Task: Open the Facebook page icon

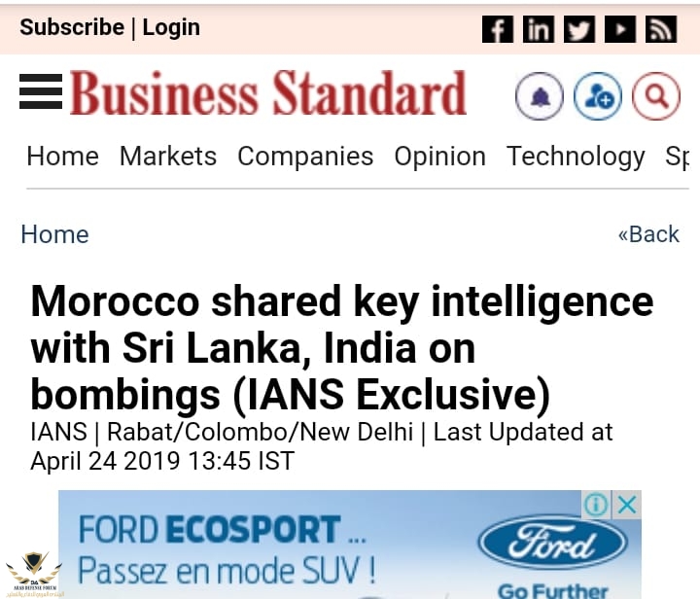Action: (x=498, y=29)
